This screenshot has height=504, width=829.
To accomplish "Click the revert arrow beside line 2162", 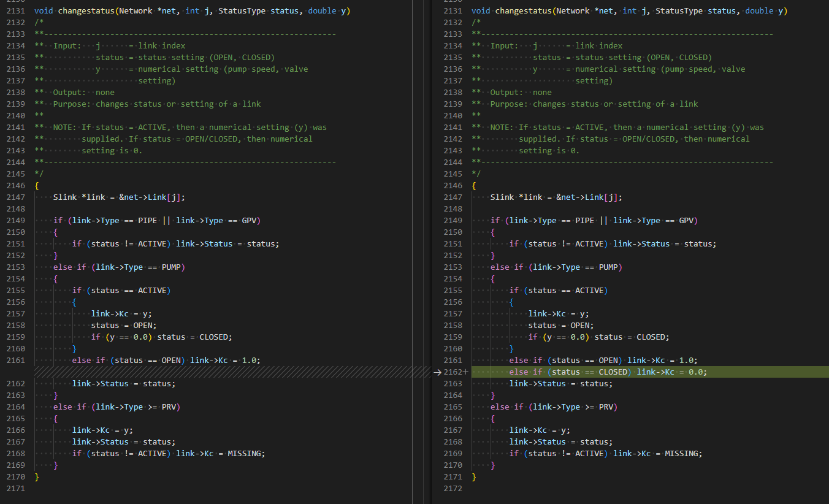I will (437, 372).
